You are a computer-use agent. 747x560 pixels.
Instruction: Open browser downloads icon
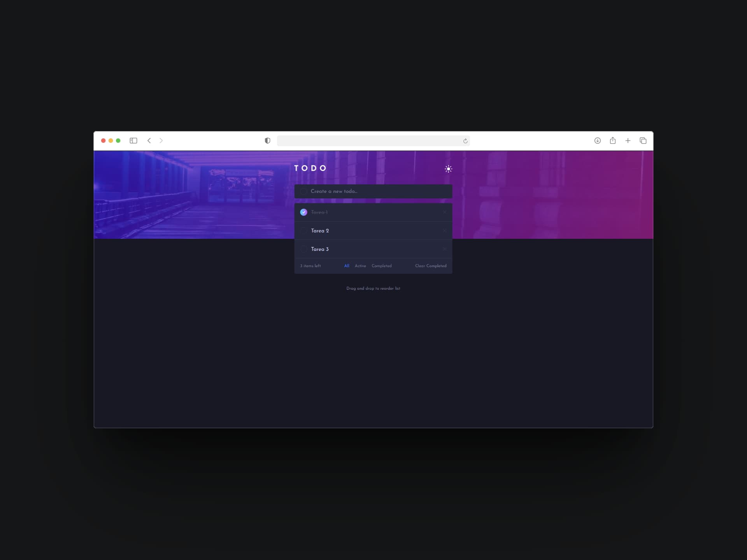tap(598, 141)
